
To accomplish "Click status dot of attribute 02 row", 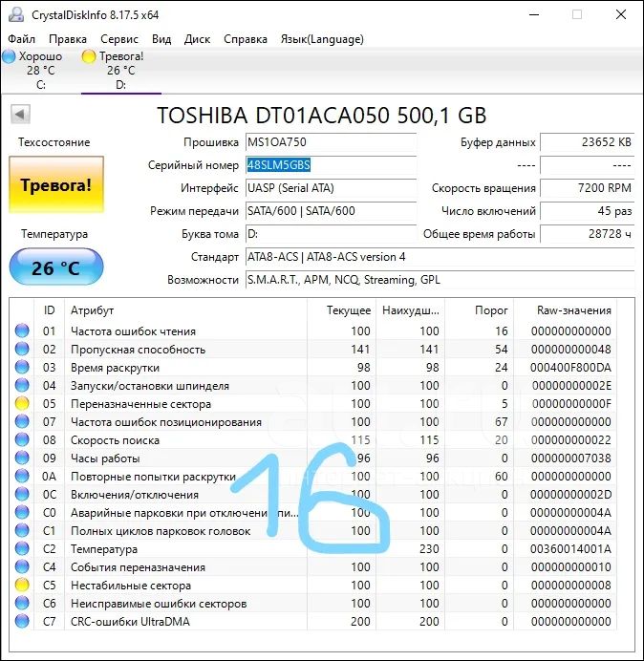I will (x=22, y=349).
